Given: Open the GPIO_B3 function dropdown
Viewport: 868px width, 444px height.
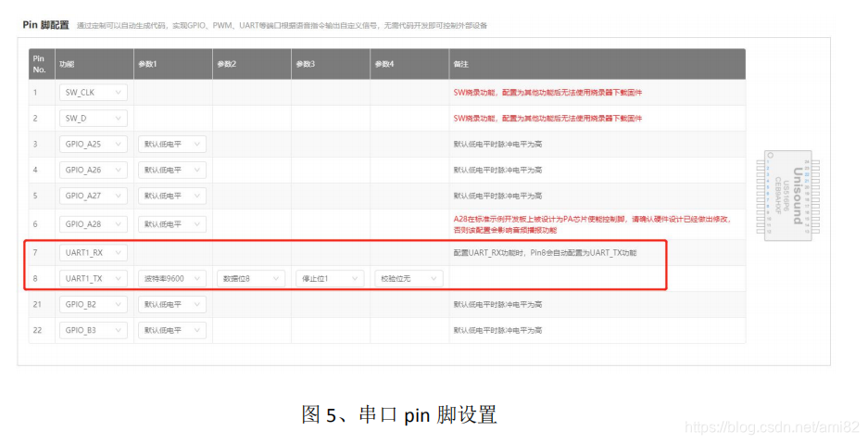Looking at the screenshot, I should tap(93, 330).
